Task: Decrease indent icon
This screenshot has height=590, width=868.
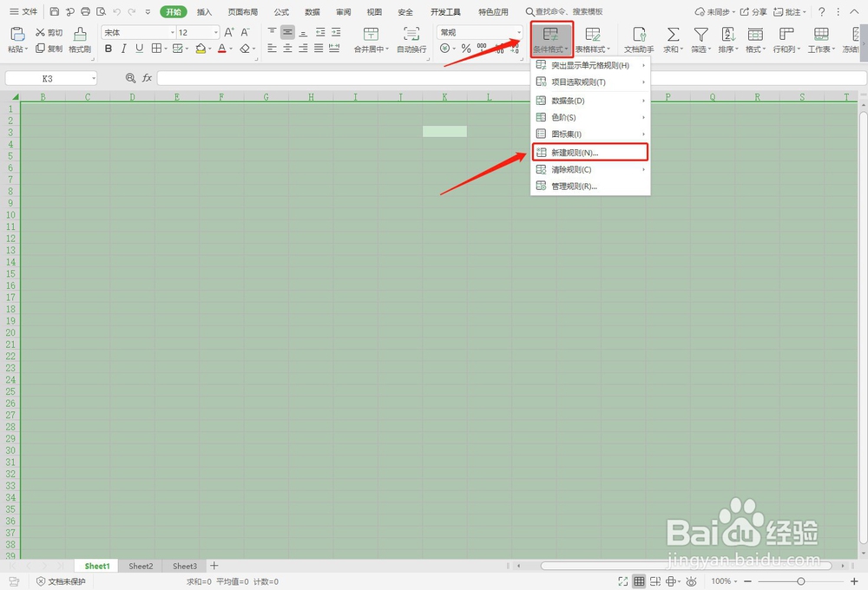Action: coord(320,32)
